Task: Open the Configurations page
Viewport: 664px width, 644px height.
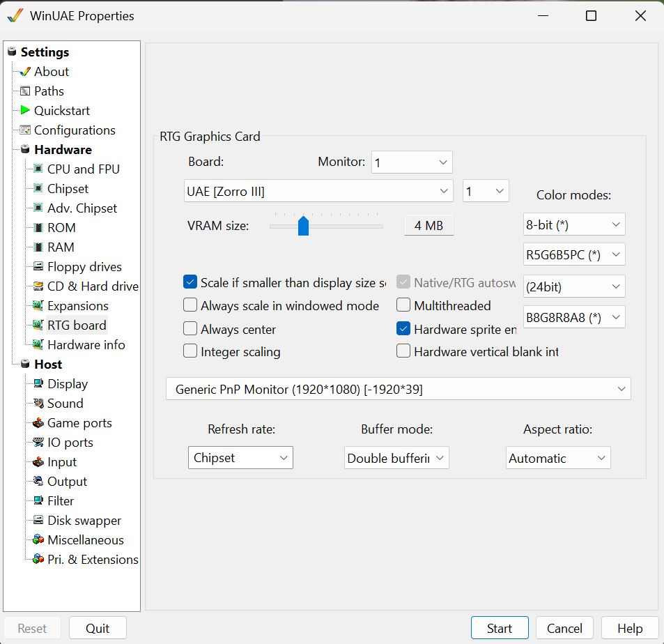Action: tap(75, 130)
